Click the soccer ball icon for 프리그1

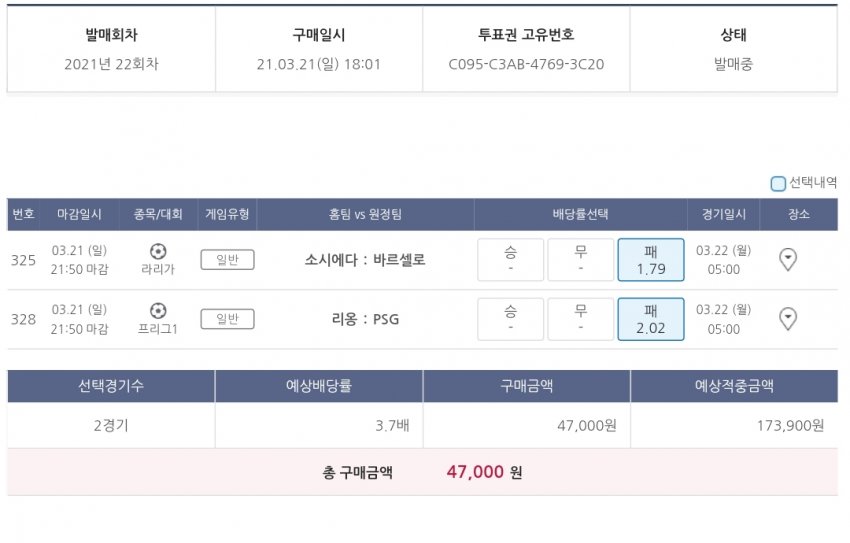(x=158, y=311)
